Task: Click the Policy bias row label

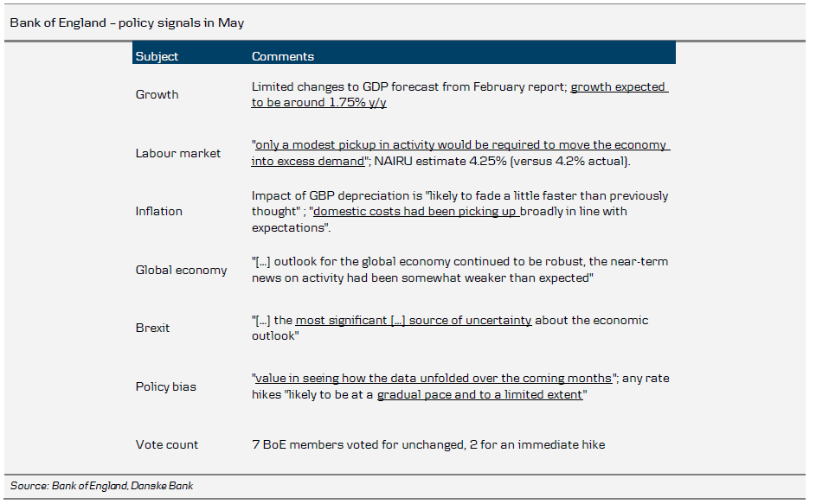Action: pyautogui.click(x=165, y=386)
